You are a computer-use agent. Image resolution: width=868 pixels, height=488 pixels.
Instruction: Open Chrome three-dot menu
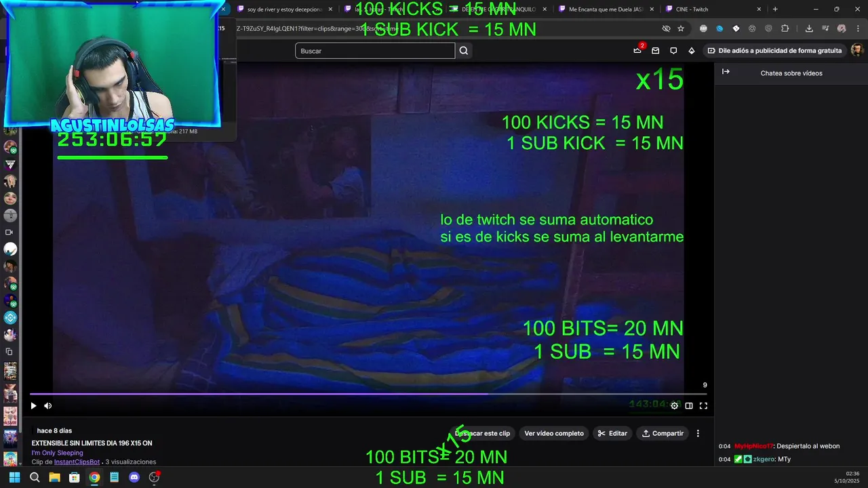[857, 28]
